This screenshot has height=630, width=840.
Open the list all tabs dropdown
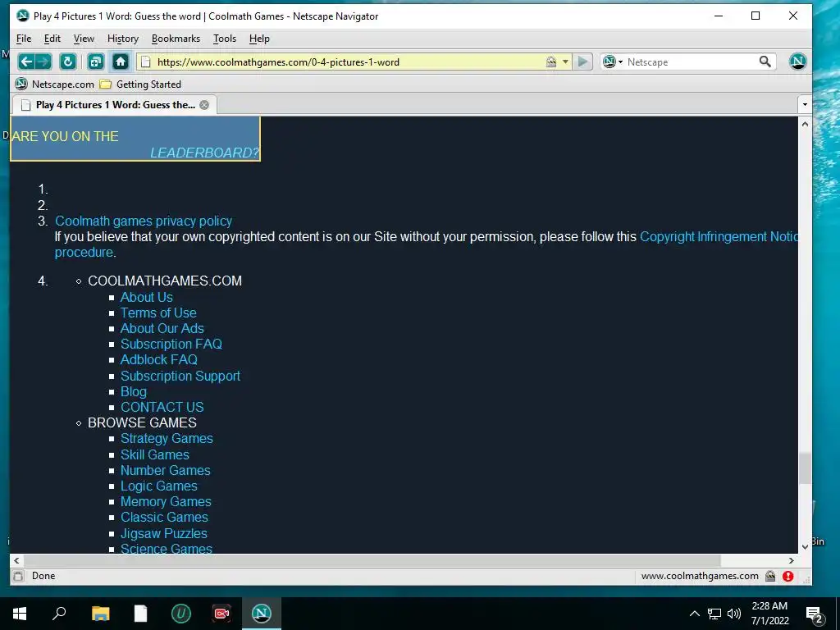805,104
